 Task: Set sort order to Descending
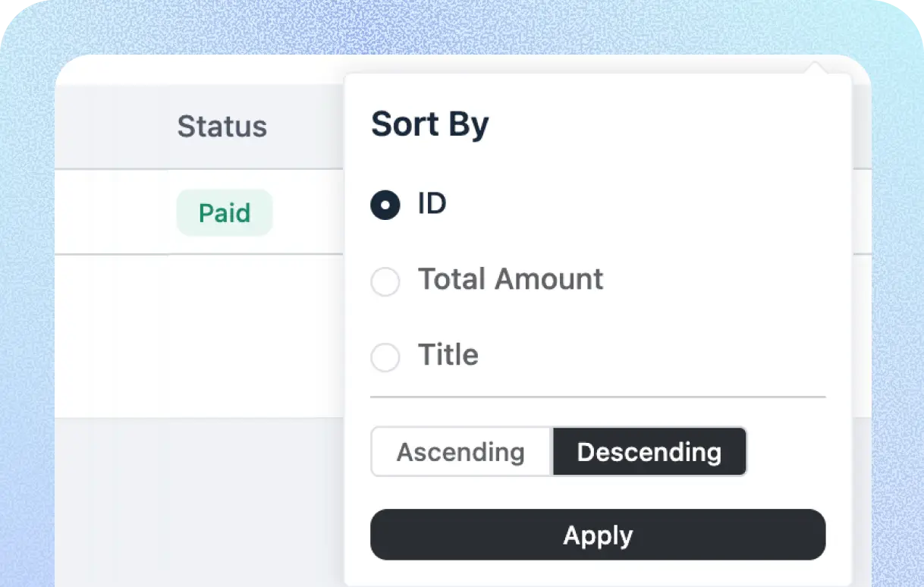point(649,452)
